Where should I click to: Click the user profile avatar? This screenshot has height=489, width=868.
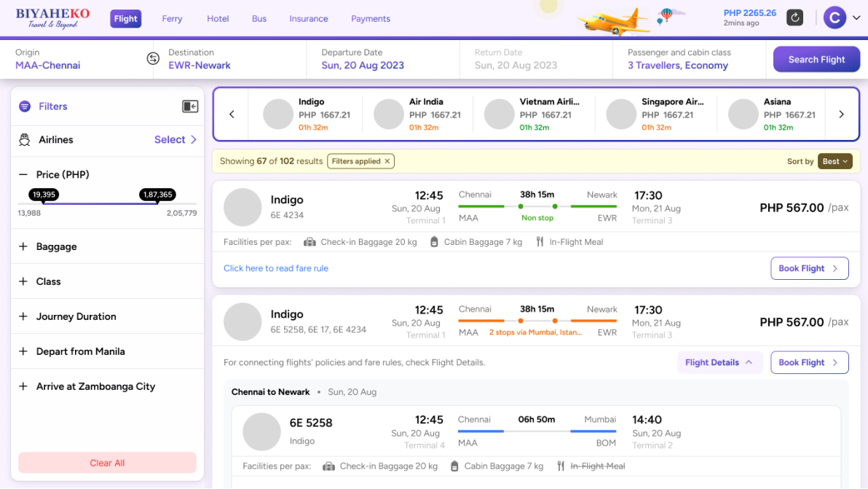835,17
